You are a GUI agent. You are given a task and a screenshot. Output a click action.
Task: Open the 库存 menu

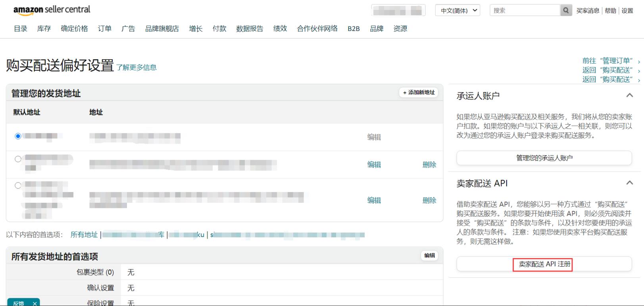44,29
